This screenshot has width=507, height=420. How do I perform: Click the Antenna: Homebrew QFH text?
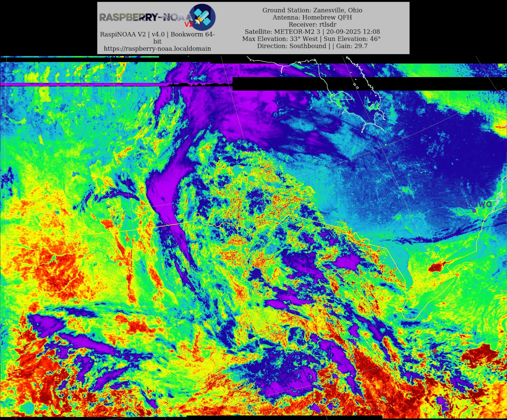(x=312, y=17)
